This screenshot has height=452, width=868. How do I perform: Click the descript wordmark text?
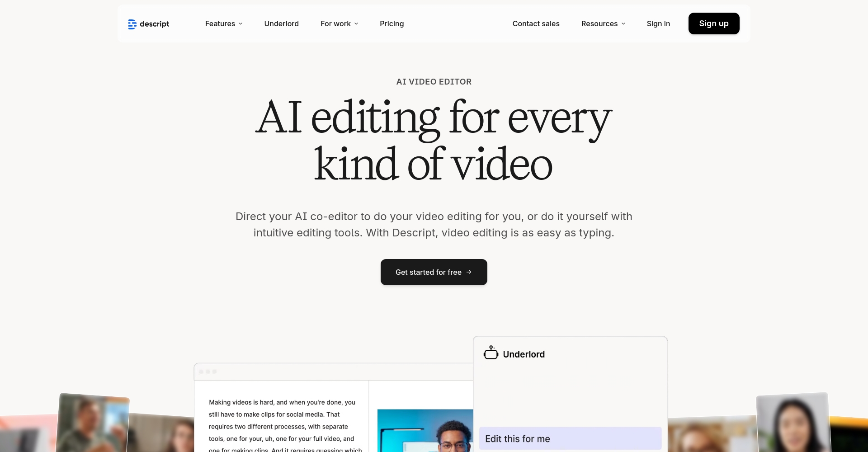click(154, 24)
